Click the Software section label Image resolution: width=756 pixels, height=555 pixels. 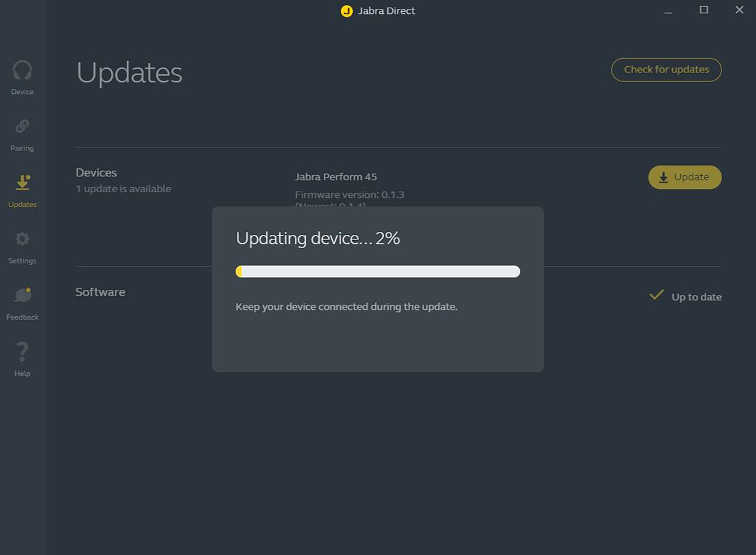click(x=100, y=292)
